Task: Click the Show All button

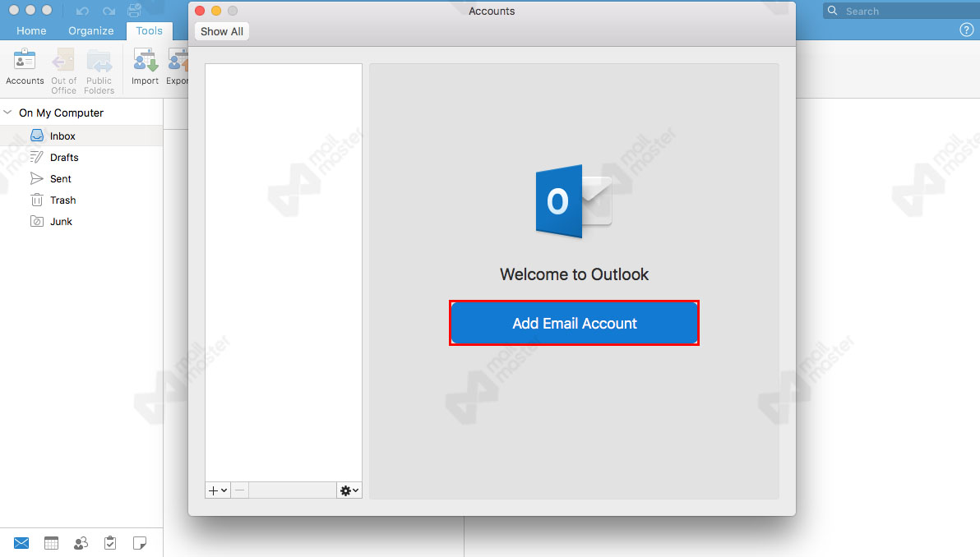Action: tap(222, 31)
